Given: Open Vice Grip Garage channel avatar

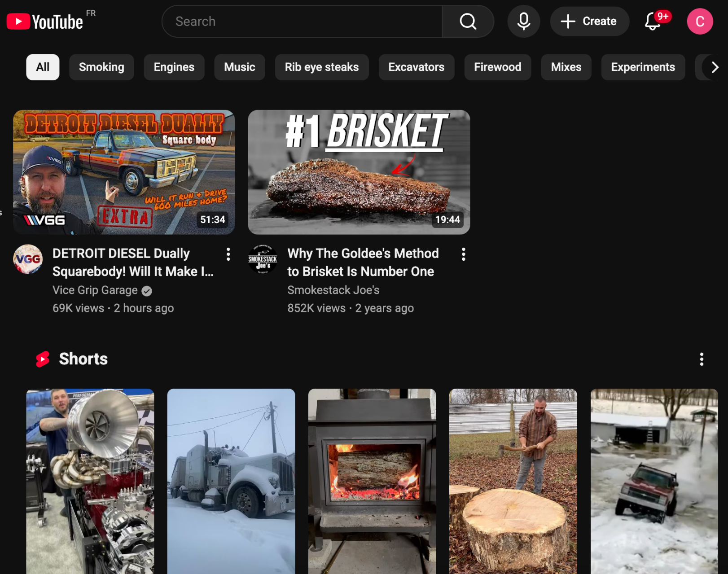Looking at the screenshot, I should pos(28,259).
